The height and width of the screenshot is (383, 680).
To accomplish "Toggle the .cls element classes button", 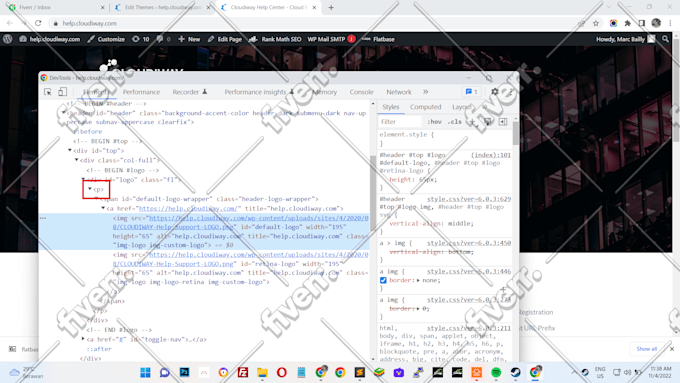I will coord(454,122).
